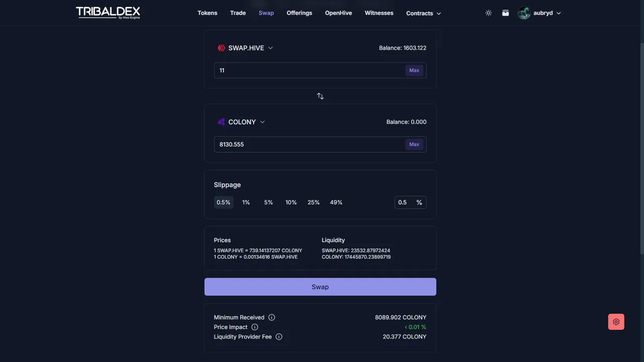The height and width of the screenshot is (362, 644).
Task: Reverse swap direction with arrows icon
Action: (x=320, y=96)
